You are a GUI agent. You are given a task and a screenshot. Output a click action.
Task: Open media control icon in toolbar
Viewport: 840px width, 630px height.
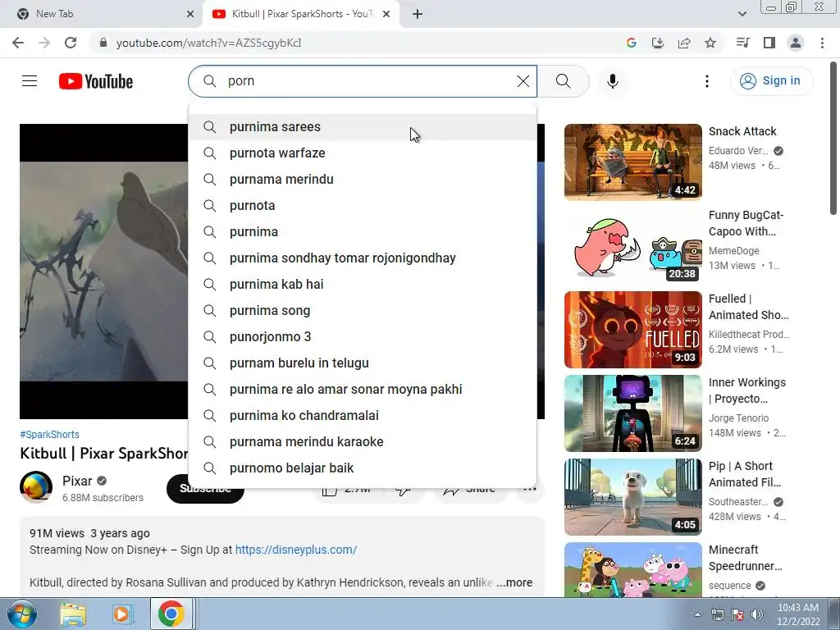742,43
